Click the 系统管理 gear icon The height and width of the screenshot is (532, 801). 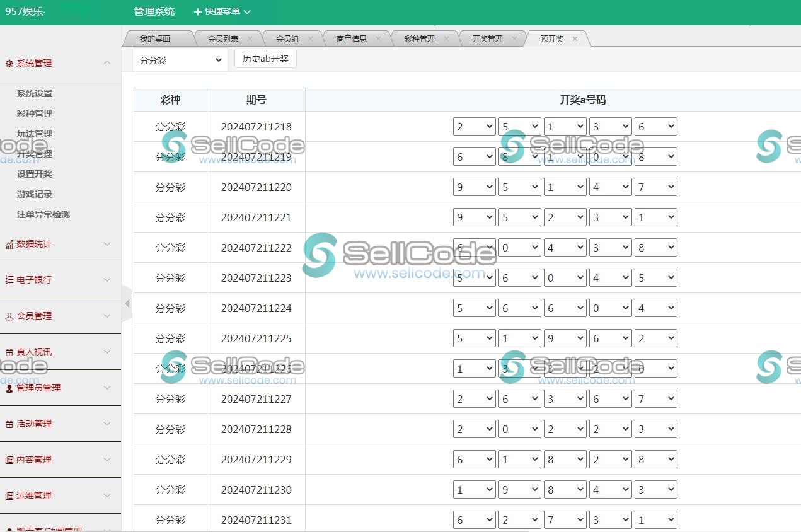[8, 63]
